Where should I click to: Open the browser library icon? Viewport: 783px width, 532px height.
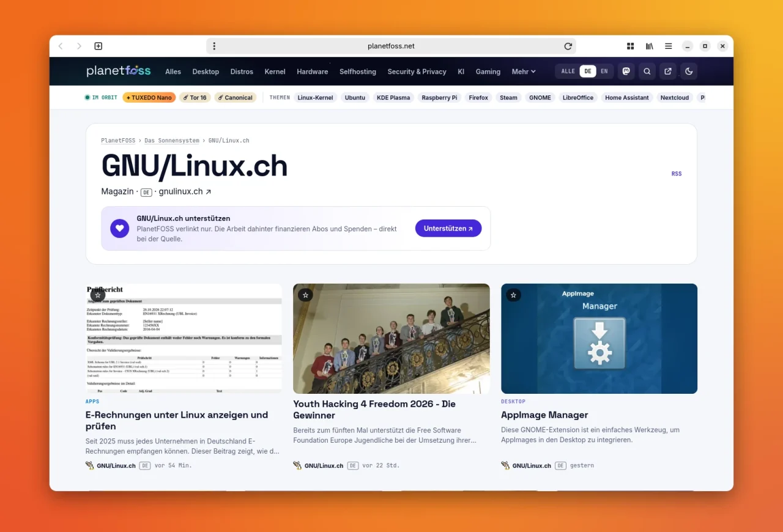click(650, 46)
